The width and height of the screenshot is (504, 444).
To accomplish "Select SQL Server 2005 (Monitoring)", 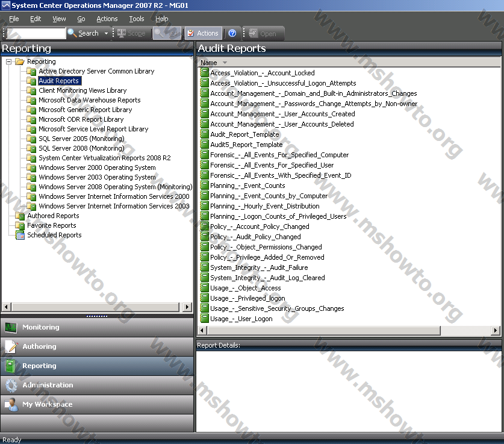I will click(82, 139).
